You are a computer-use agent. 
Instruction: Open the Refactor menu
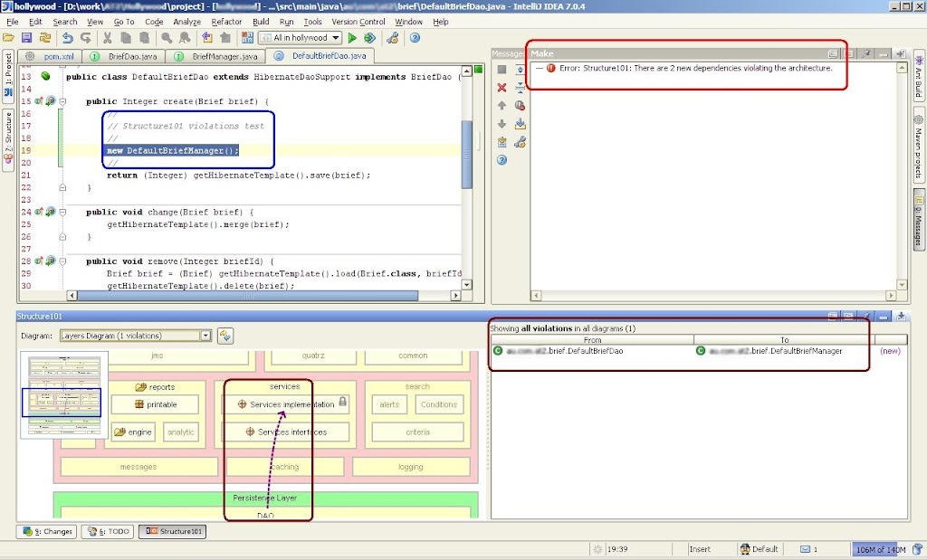click(226, 22)
